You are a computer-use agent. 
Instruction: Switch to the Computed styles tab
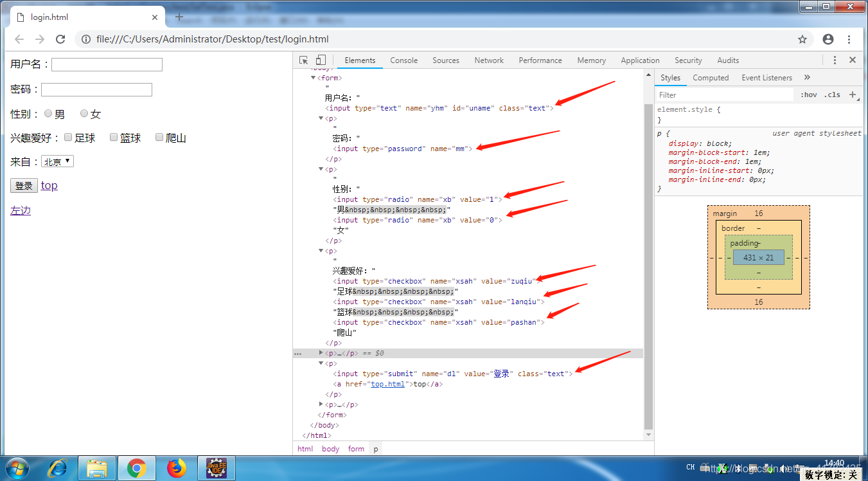(x=711, y=77)
